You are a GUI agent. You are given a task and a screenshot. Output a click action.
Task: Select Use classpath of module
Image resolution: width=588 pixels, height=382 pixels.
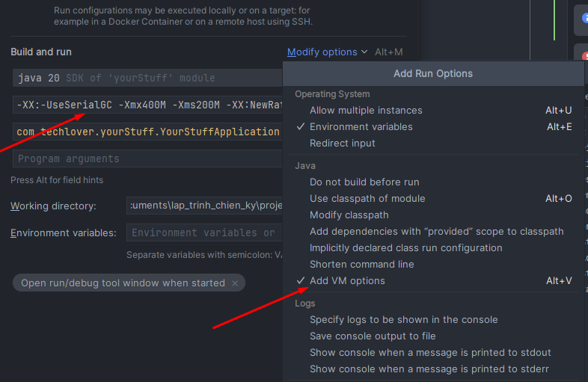tap(367, 199)
